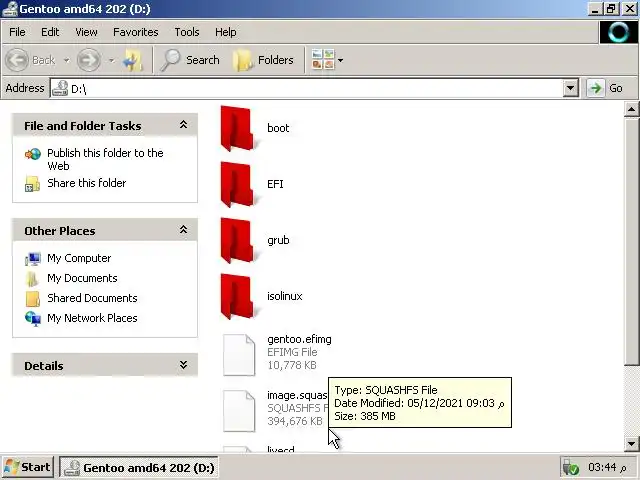
Task: Click the safely remove hardware tray icon
Action: click(571, 468)
